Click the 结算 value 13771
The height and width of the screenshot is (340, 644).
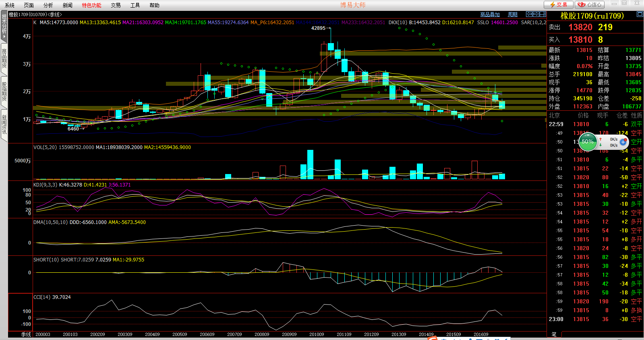pos(633,50)
